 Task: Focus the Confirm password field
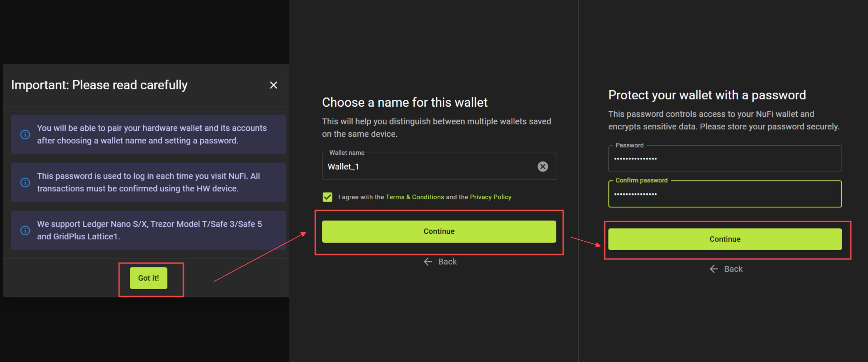click(725, 194)
